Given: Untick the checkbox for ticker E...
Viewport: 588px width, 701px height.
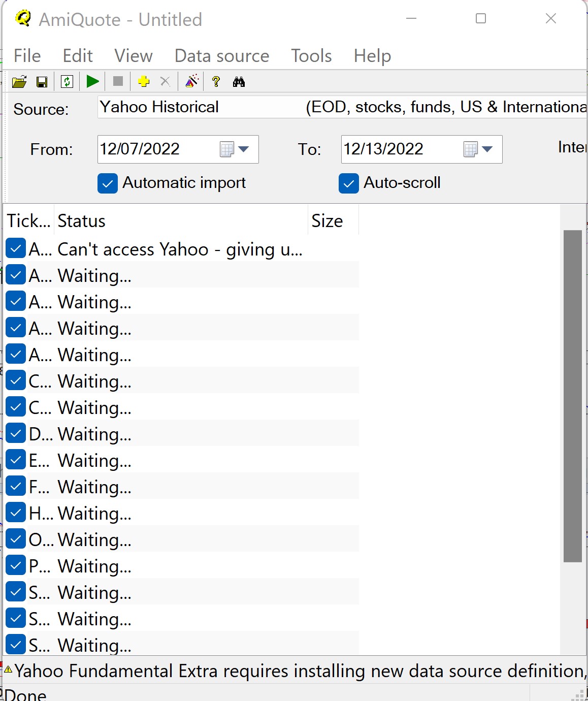Looking at the screenshot, I should click(x=16, y=460).
